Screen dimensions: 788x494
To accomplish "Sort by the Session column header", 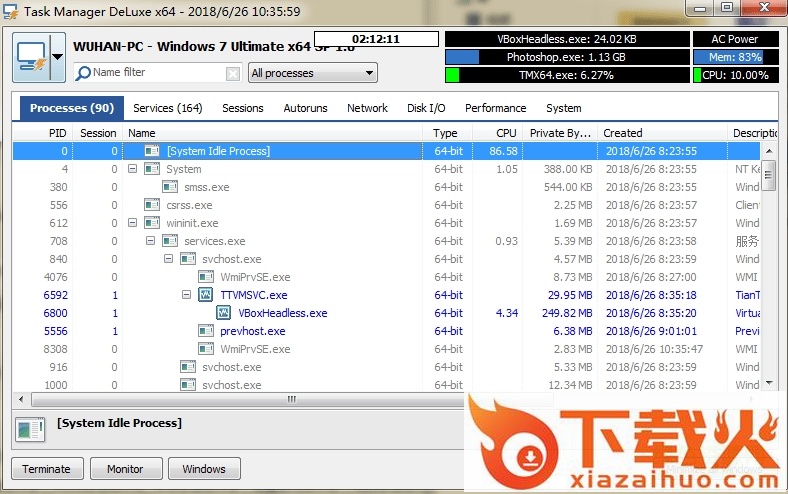I will pyautogui.click(x=97, y=133).
